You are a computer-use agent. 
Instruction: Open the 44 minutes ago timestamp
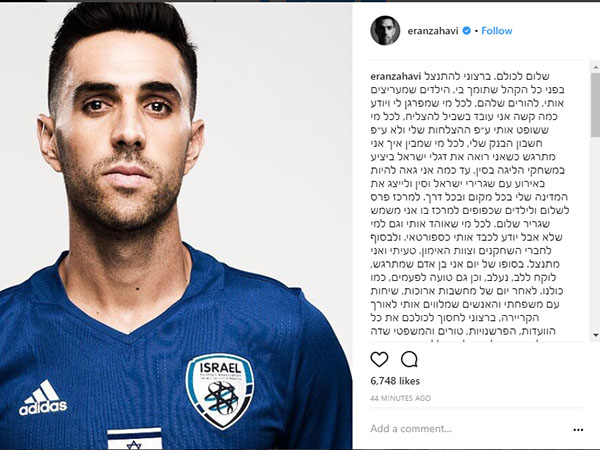coord(400,398)
